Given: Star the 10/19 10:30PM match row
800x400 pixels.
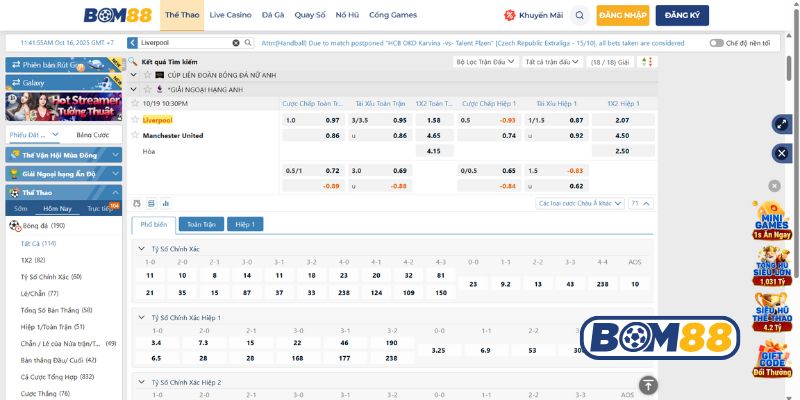Looking at the screenshot, I should click(x=135, y=103).
